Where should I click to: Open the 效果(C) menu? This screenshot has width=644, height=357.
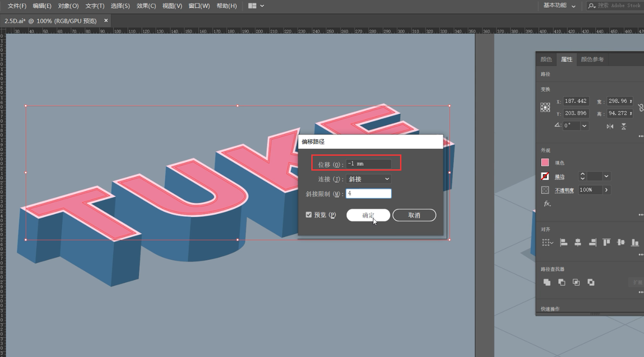(x=146, y=6)
